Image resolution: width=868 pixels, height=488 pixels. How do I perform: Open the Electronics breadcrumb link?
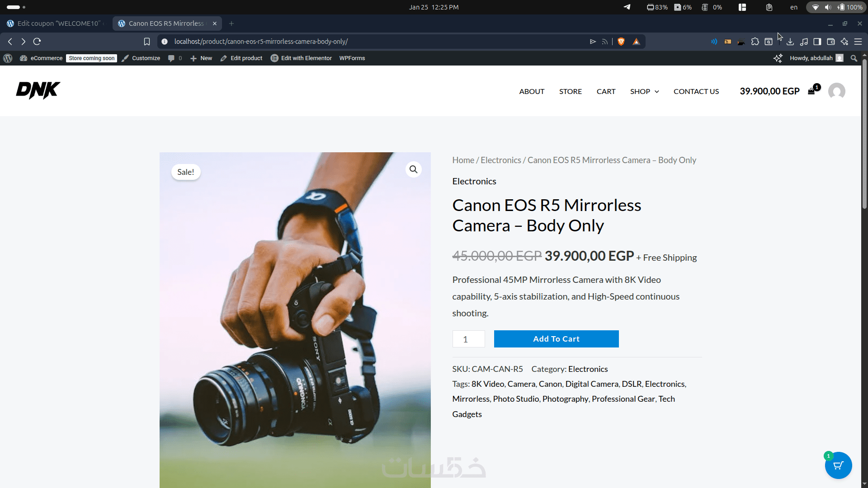point(500,160)
